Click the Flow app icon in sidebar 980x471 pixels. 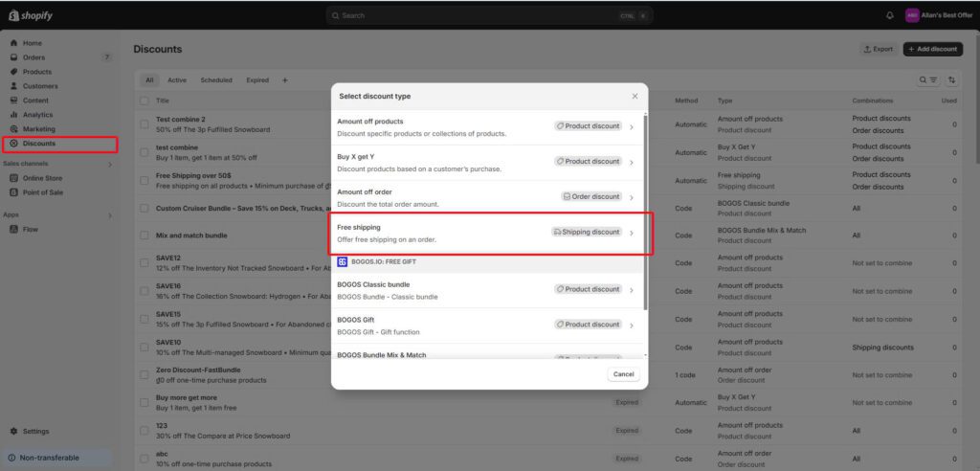[13, 229]
